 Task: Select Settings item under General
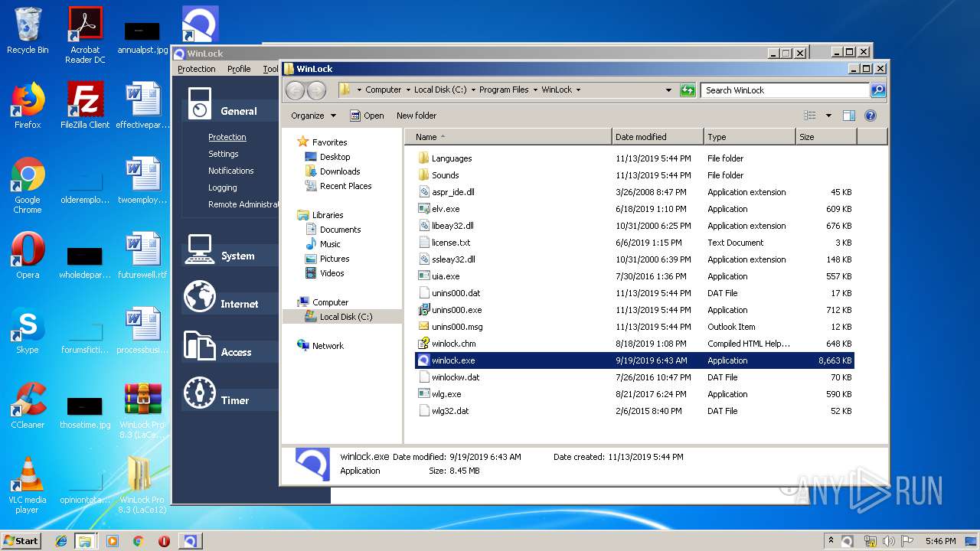click(224, 154)
